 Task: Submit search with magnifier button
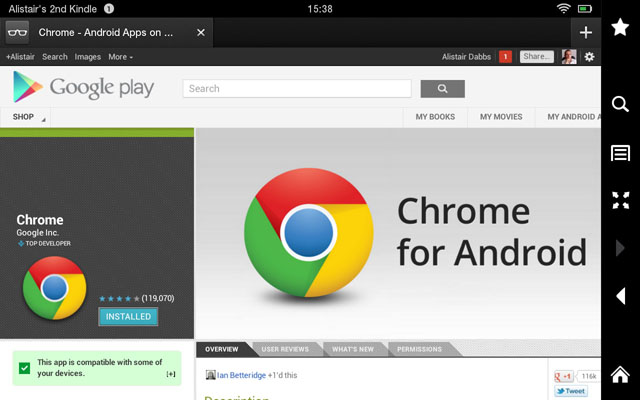coord(442,89)
